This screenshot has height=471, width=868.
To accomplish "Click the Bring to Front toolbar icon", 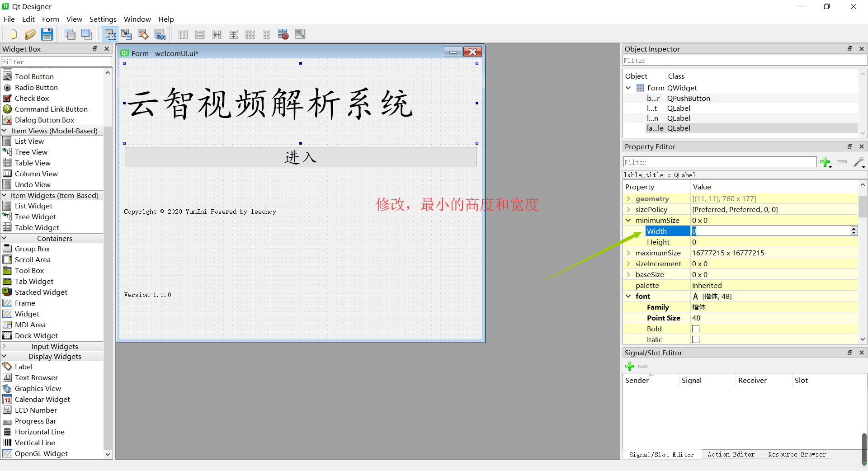I will (87, 34).
